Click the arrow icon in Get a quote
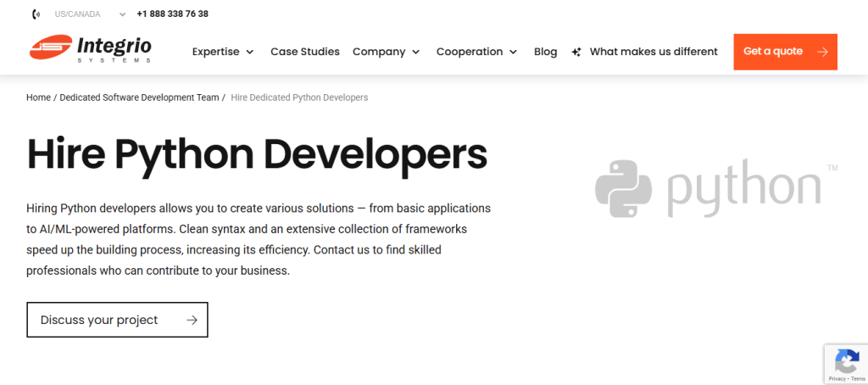Screen dimensions: 868x385 pos(822,52)
